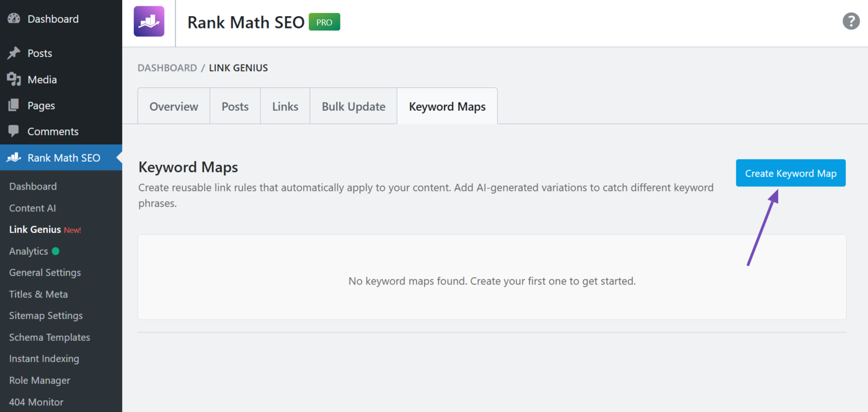Open Instant Indexing submenu link

44,359
